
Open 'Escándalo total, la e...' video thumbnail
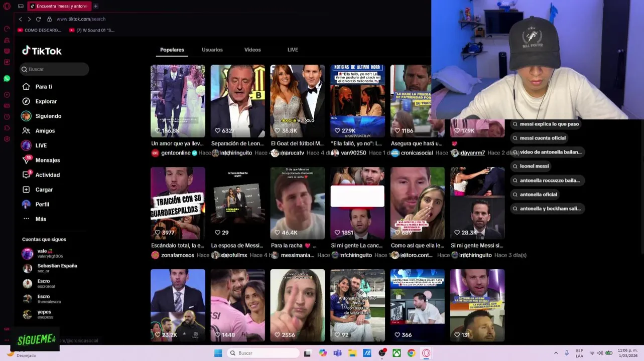[x=178, y=203]
